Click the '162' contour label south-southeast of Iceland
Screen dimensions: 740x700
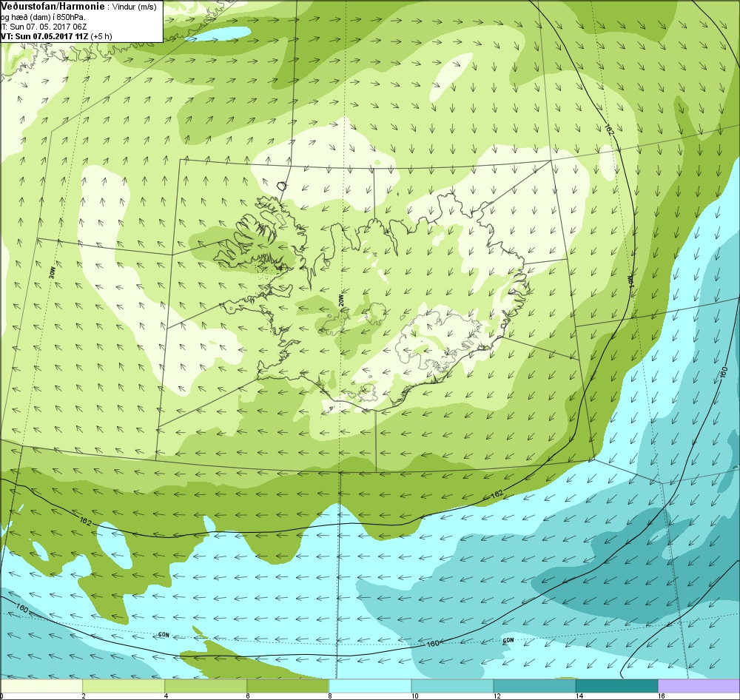pos(497,494)
